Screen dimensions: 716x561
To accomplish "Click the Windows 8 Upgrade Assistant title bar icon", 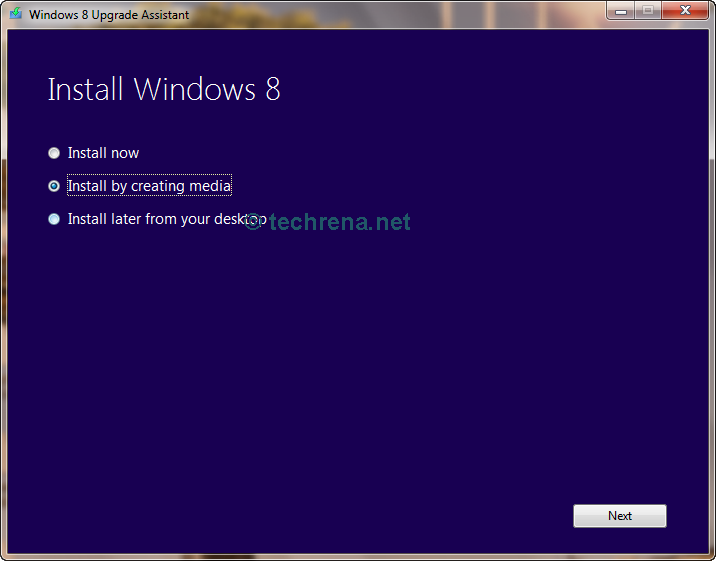I will point(16,14).
